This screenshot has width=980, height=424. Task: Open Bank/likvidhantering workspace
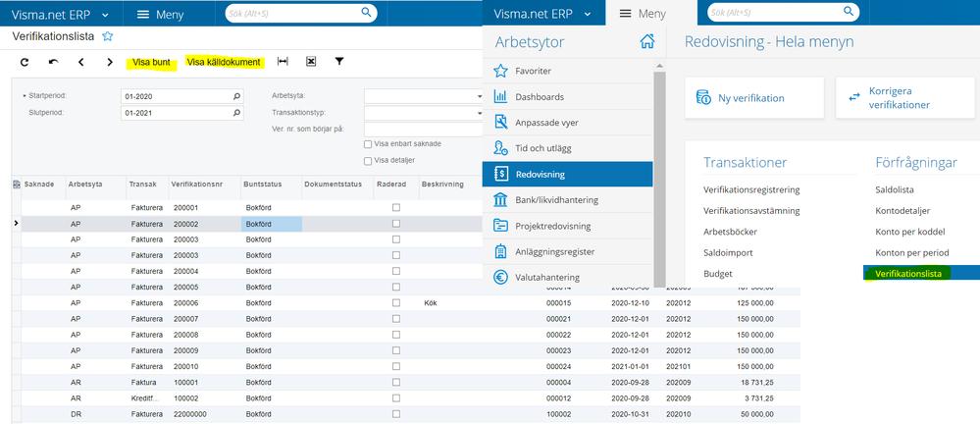568,200
